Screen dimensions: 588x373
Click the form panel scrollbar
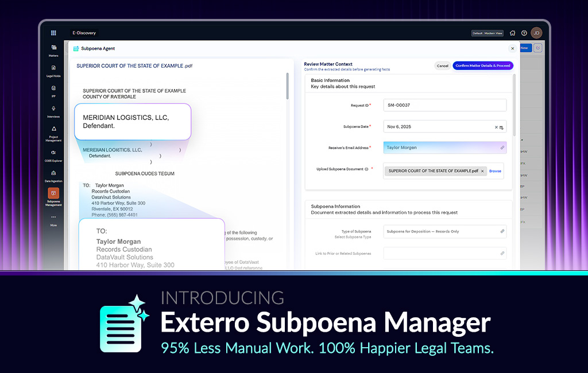click(514, 105)
